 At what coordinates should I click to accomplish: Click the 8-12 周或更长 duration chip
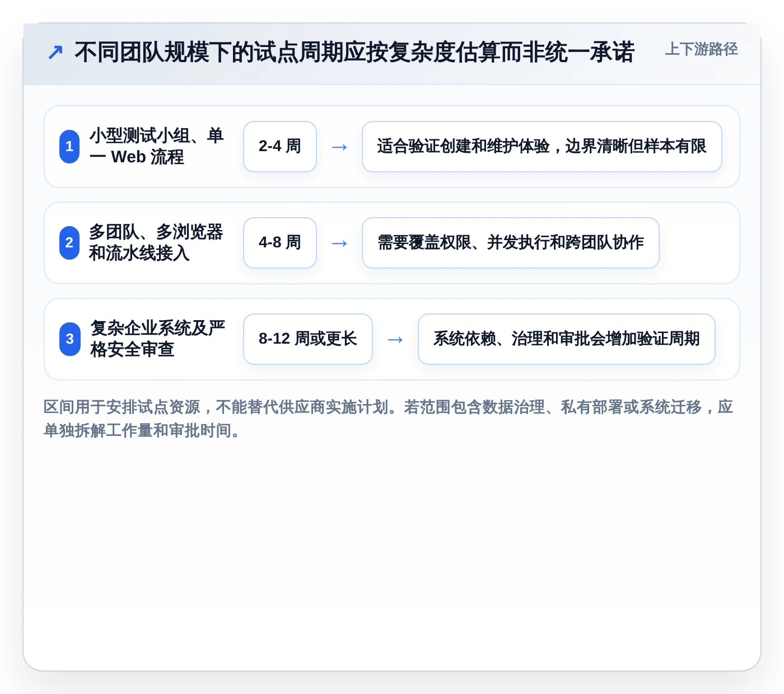(x=308, y=339)
